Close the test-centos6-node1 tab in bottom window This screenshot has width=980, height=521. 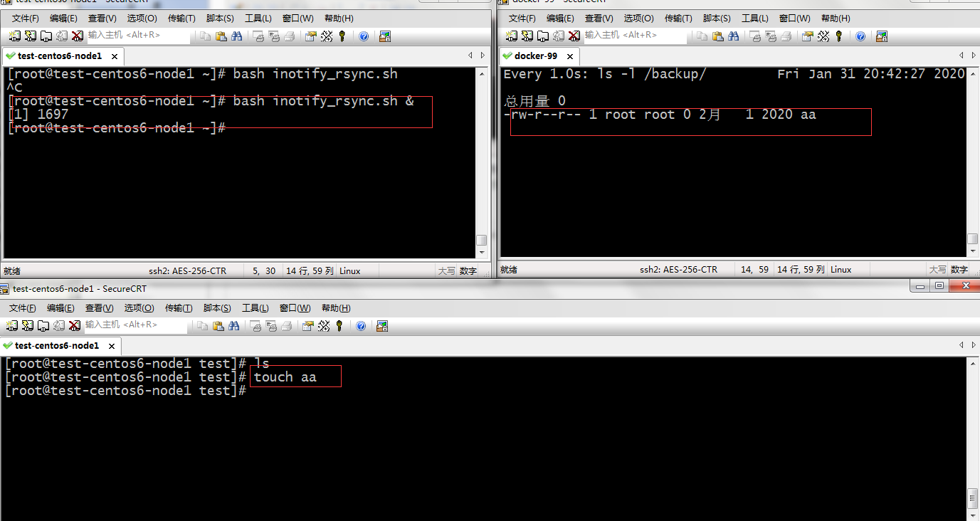point(112,346)
